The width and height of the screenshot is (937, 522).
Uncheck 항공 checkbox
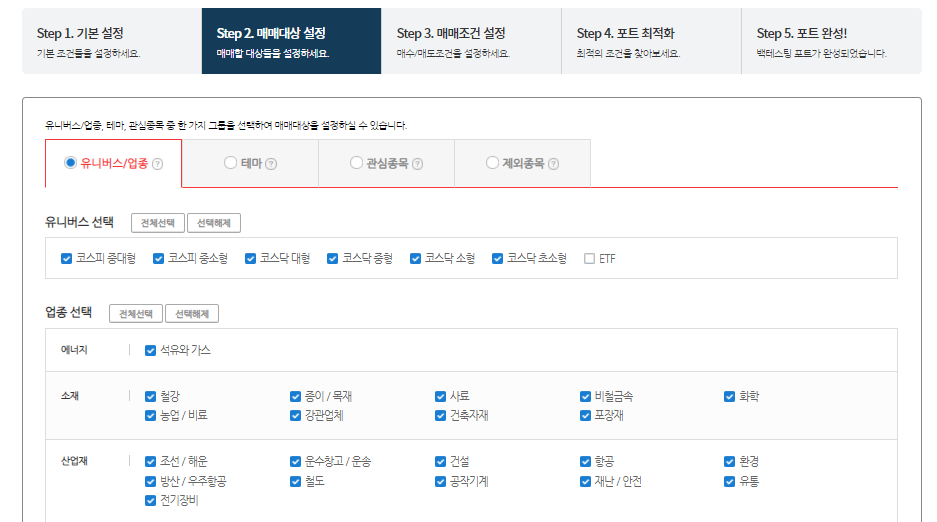[x=586, y=462]
